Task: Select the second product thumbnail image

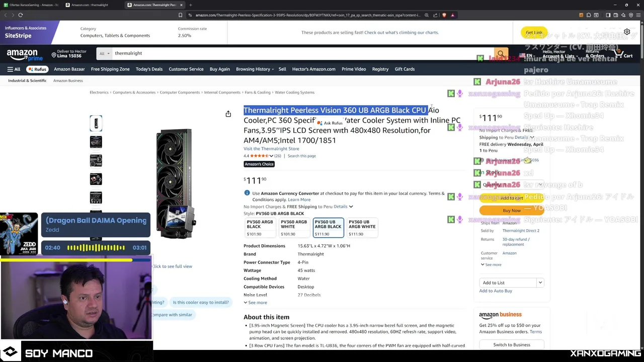Action: tap(96, 142)
